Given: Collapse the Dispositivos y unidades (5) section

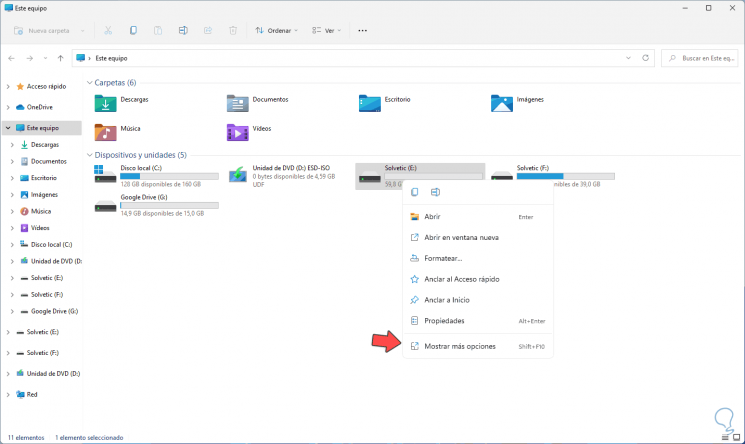Looking at the screenshot, I should tap(89, 155).
